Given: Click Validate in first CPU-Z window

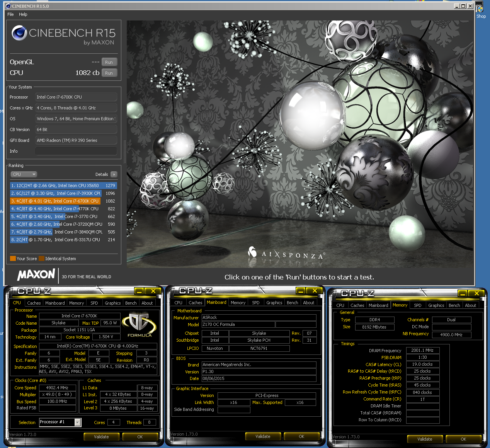Looking at the screenshot, I should [101, 437].
